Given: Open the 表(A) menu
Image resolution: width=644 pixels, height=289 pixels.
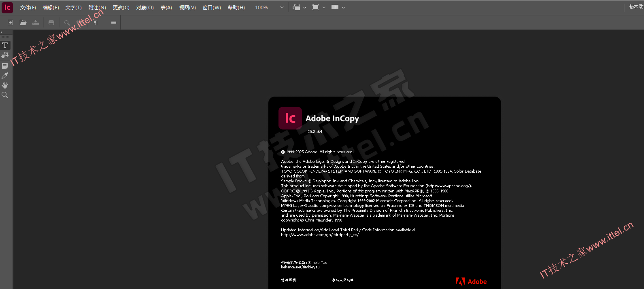Looking at the screenshot, I should click(166, 8).
